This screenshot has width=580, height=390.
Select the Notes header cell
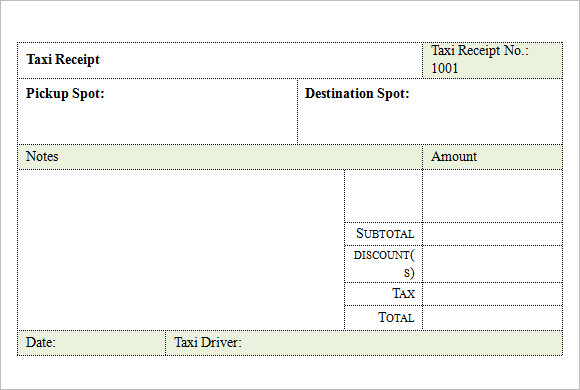[x=220, y=157]
